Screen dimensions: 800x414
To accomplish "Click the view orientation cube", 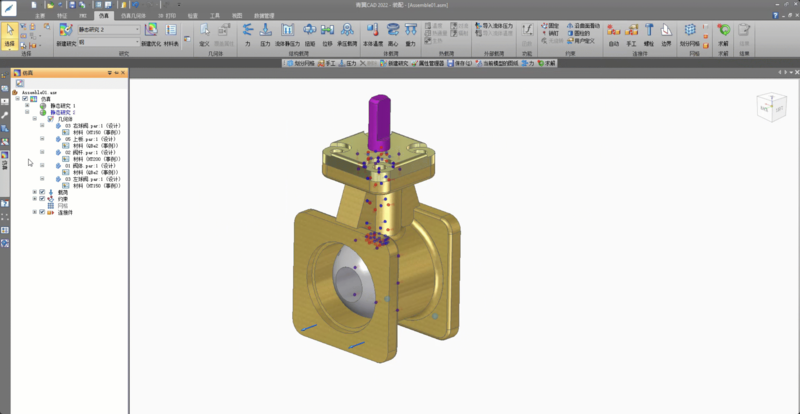I will point(766,104).
